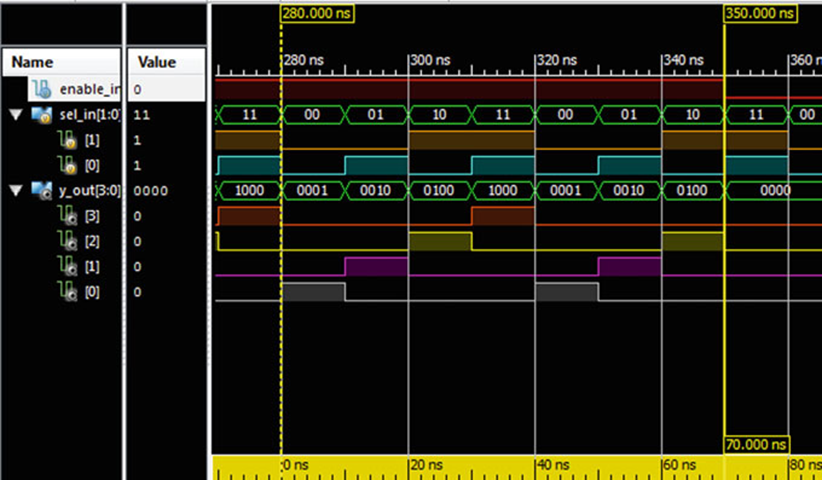Click value 0 of y_out bit [3]
822x480 pixels.
point(137,216)
